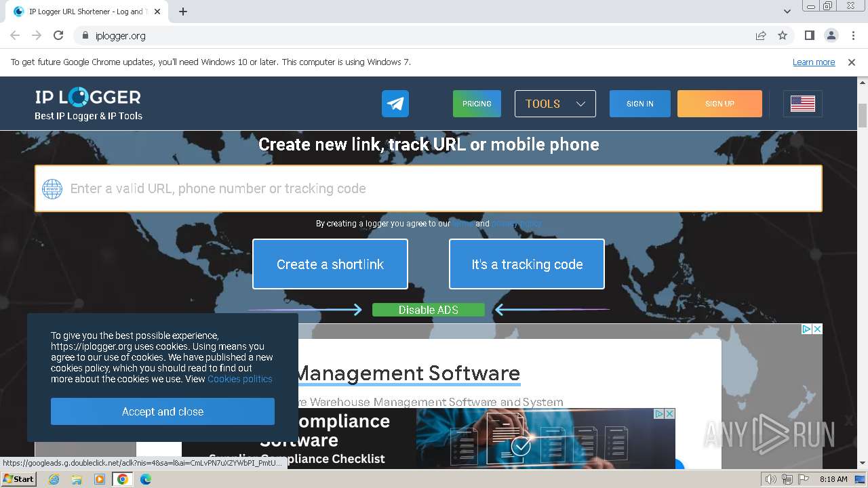Select the IP Logger URL Shortener tab

coord(88,12)
